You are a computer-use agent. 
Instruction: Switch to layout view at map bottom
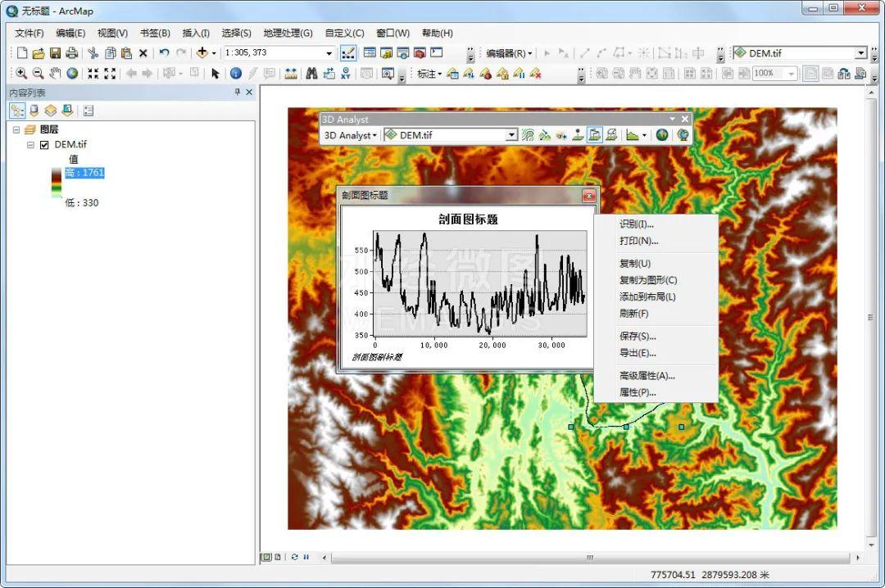tap(277, 557)
